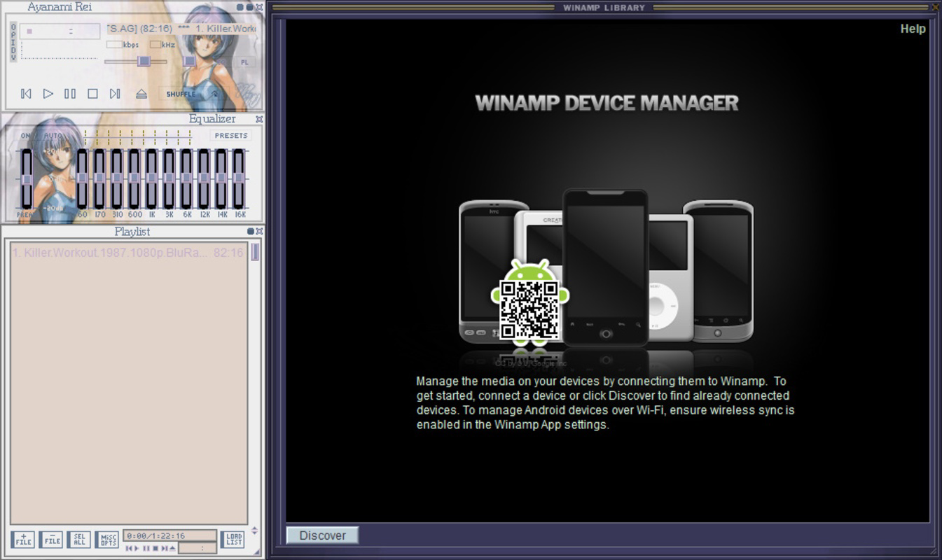942x560 pixels.
Task: Pause playback using the main Pause button
Action: pyautogui.click(x=70, y=93)
